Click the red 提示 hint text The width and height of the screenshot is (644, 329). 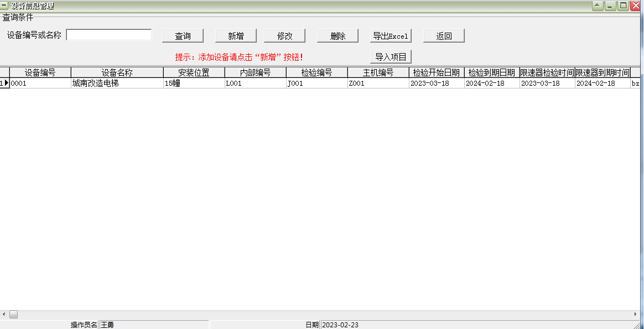point(239,57)
